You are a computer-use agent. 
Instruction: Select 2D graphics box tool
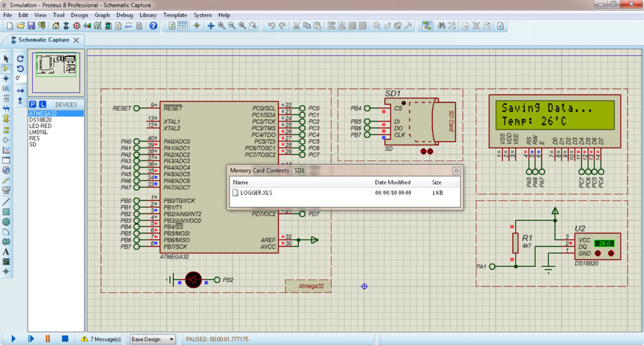[6, 212]
